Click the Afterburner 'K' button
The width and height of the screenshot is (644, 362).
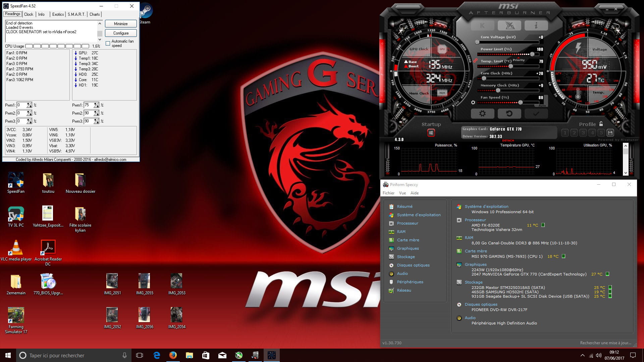482,25
